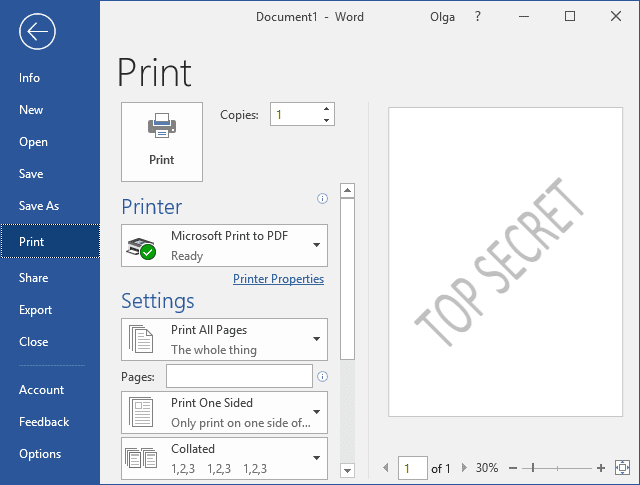Open the Feedback page
Viewport: 640px width, 485px height.
tap(50, 422)
